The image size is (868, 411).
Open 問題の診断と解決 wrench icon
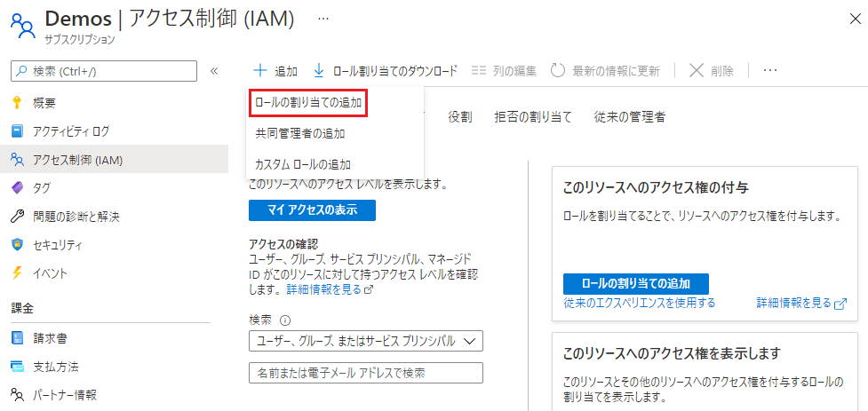pos(17,216)
